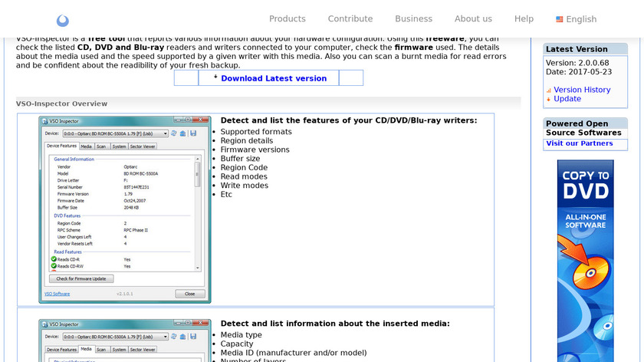Click 'Date: 2017-05-23' text
644x362 pixels.
coord(579,72)
